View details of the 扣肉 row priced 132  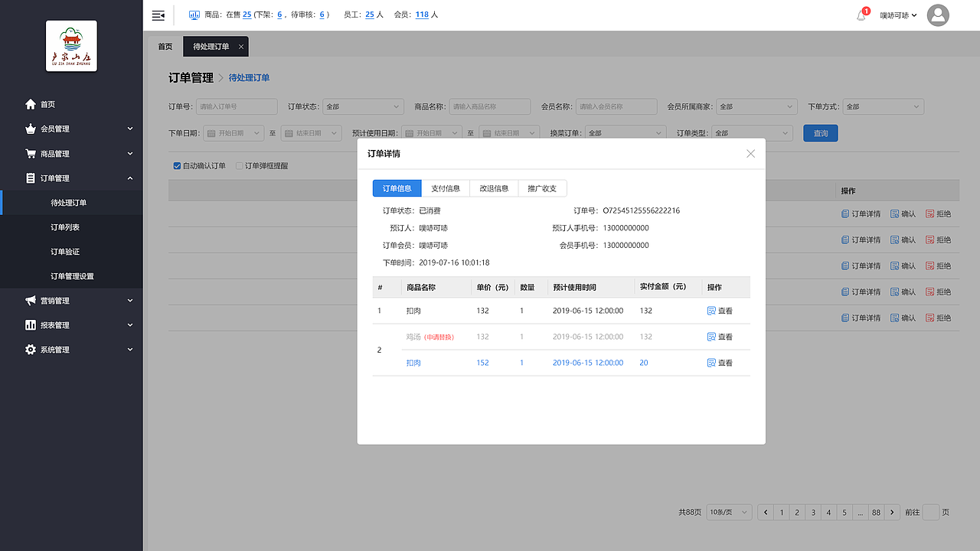pyautogui.click(x=720, y=311)
